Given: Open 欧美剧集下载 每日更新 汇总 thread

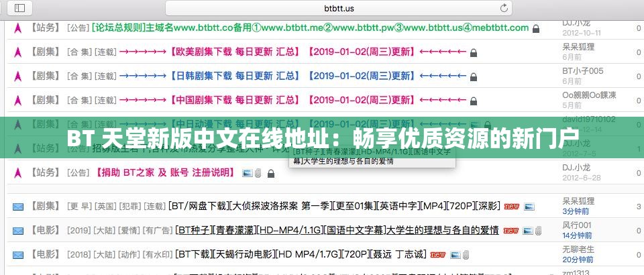Looking at the screenshot, I should tap(293, 52).
